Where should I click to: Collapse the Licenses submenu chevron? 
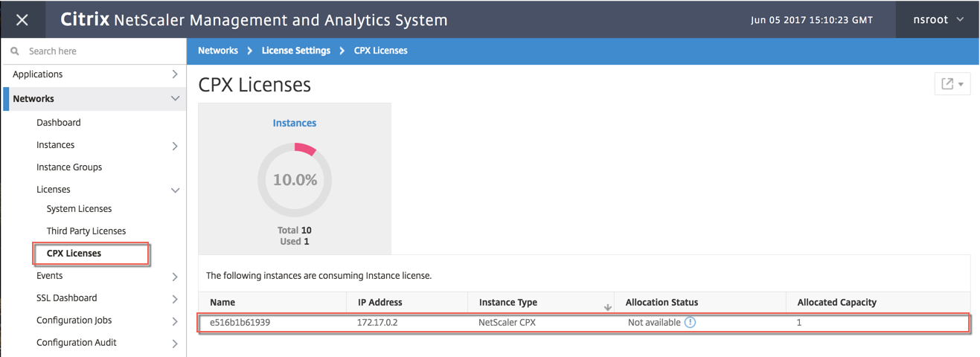pyautogui.click(x=175, y=190)
